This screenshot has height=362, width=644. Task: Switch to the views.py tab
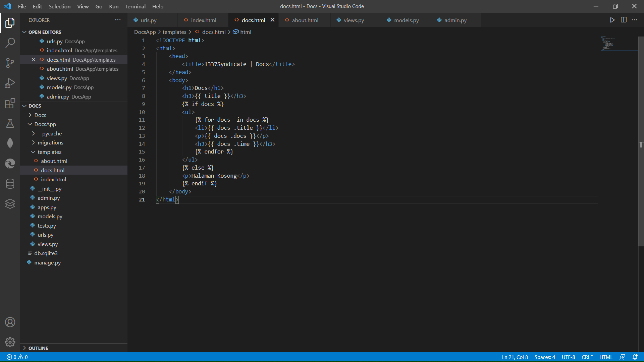[354, 20]
